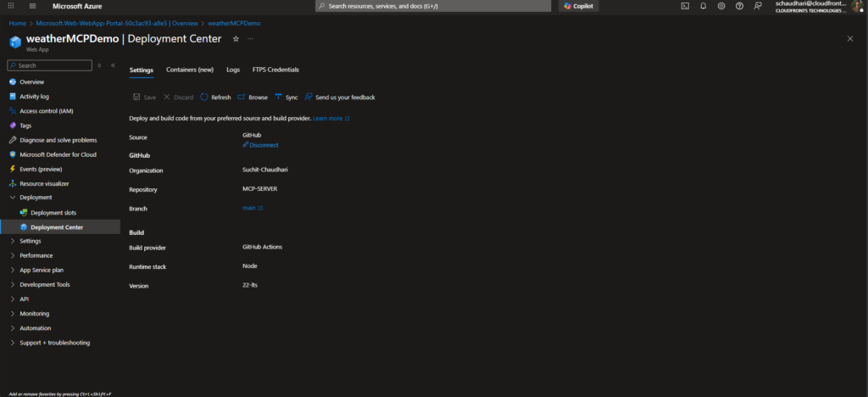Close the Deployment Center blade
This screenshot has height=397, width=868.
(850, 39)
